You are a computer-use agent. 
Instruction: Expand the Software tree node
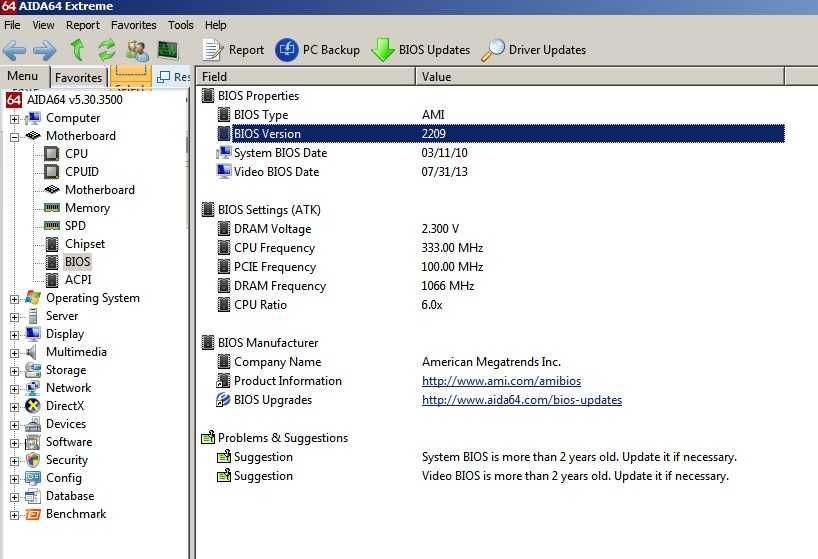(x=15, y=443)
